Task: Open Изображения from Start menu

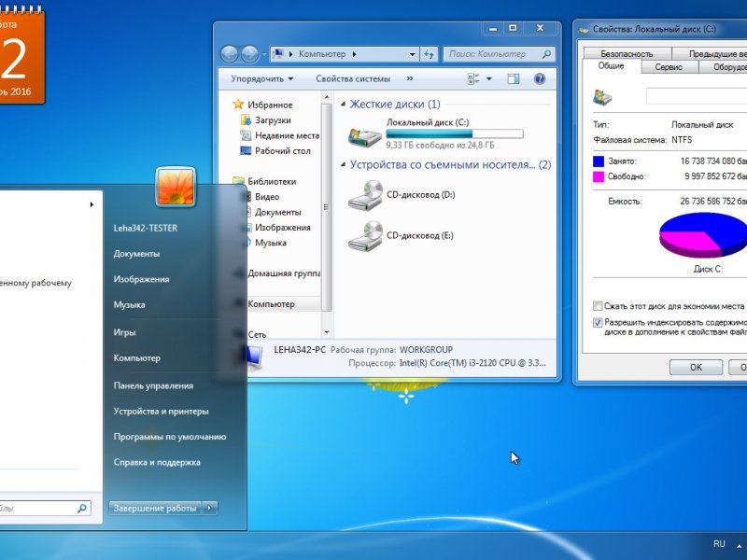Action: pos(142,279)
